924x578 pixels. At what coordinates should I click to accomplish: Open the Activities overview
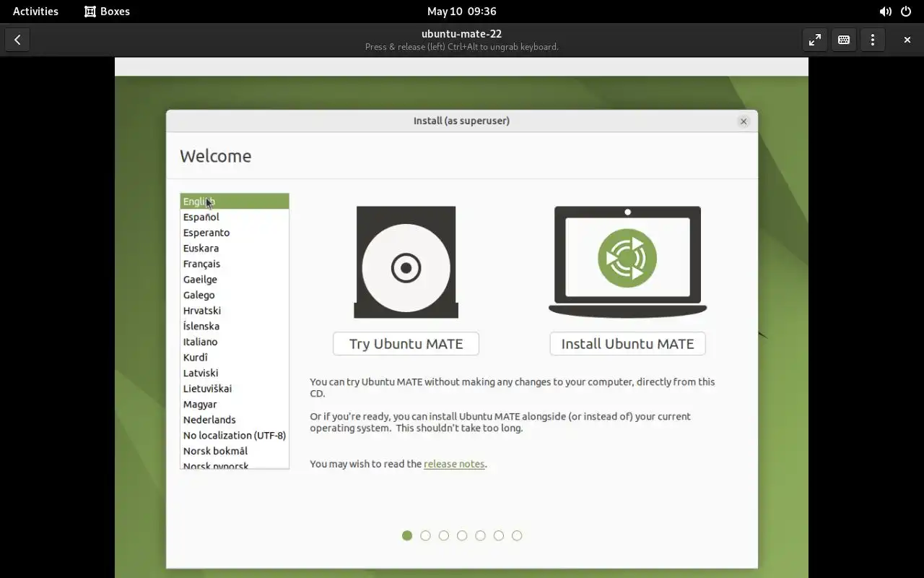point(35,12)
